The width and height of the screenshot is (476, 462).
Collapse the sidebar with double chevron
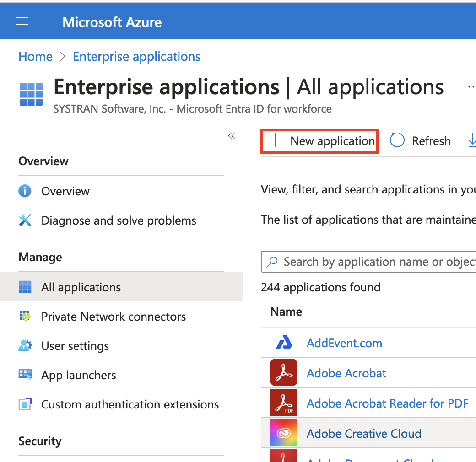tap(232, 136)
